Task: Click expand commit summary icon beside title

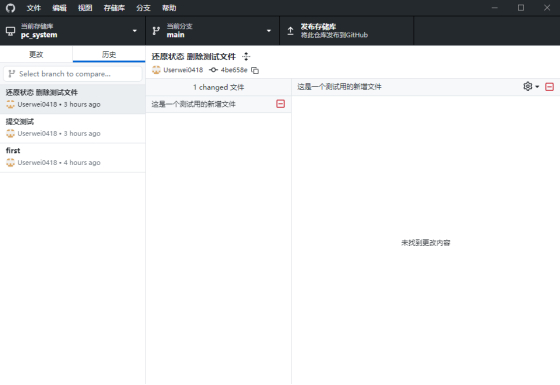Action: 246,56
